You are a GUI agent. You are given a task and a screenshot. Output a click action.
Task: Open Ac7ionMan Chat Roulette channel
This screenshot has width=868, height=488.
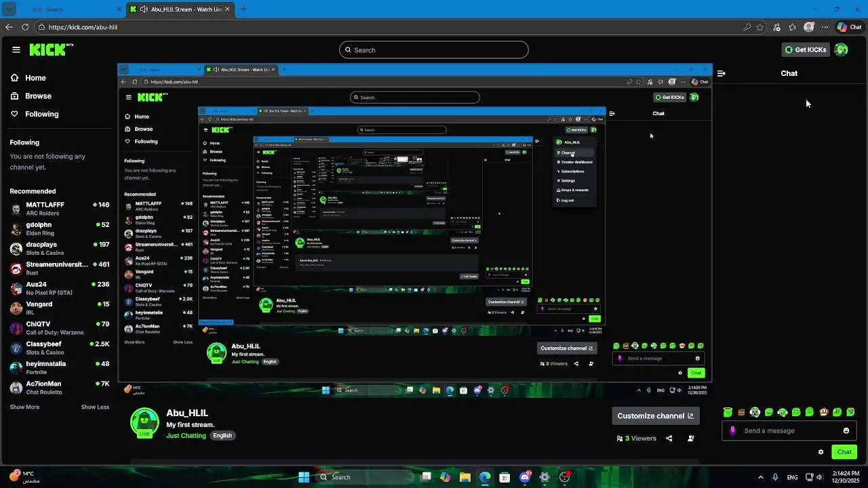click(60, 388)
